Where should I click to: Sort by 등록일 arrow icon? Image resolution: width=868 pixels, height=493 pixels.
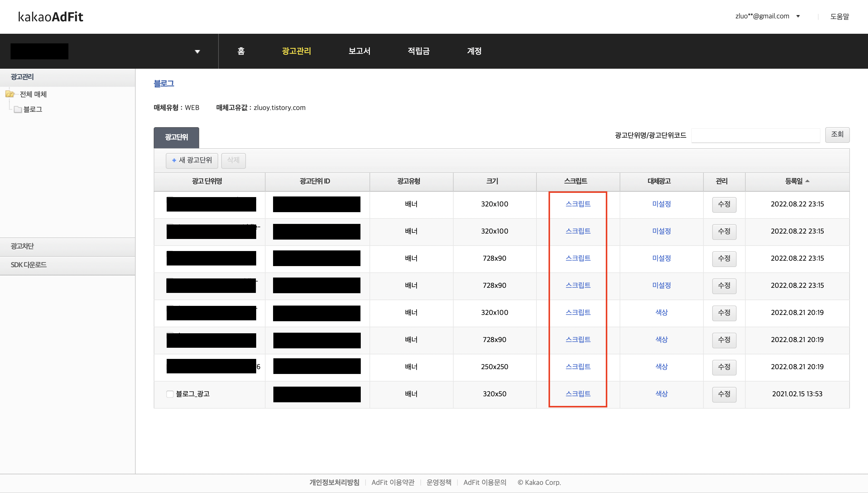807,181
